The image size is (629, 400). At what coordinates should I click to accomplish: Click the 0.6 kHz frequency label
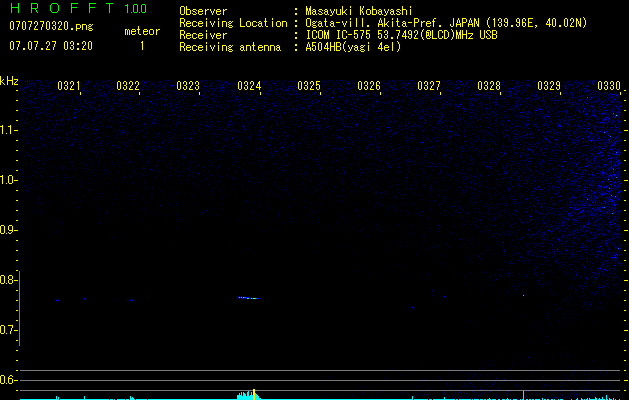coord(7,380)
